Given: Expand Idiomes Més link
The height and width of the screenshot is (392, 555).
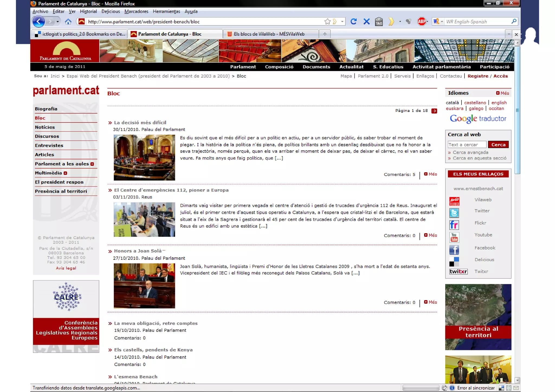Looking at the screenshot, I should (502, 93).
